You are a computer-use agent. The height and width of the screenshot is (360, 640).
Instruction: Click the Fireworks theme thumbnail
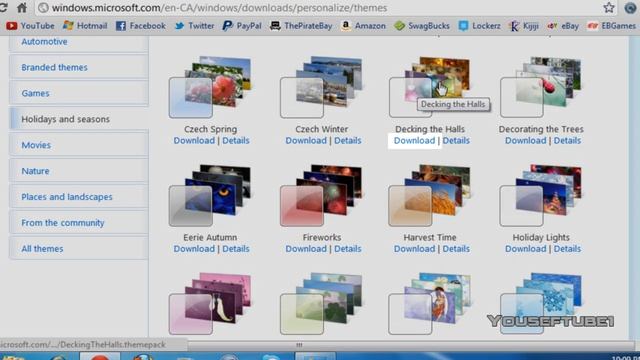[321, 195]
